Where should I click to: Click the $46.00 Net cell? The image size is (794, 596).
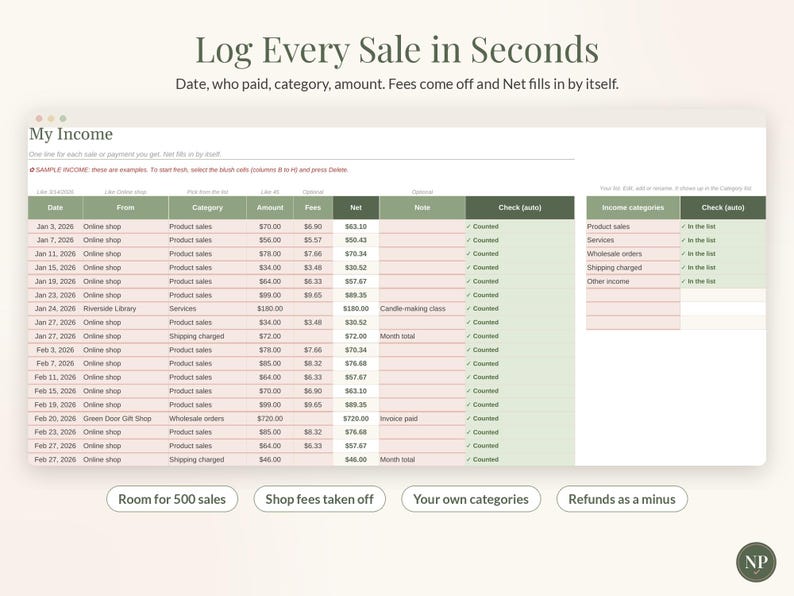(356, 459)
